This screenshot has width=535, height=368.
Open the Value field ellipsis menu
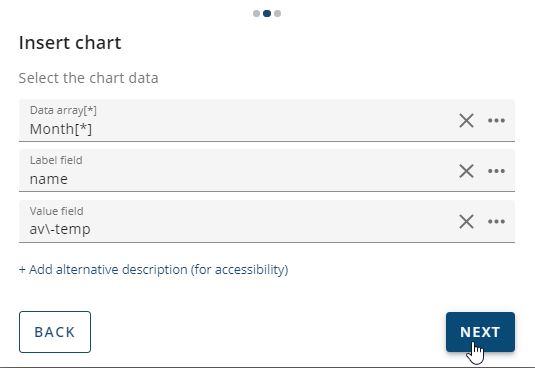pos(496,222)
